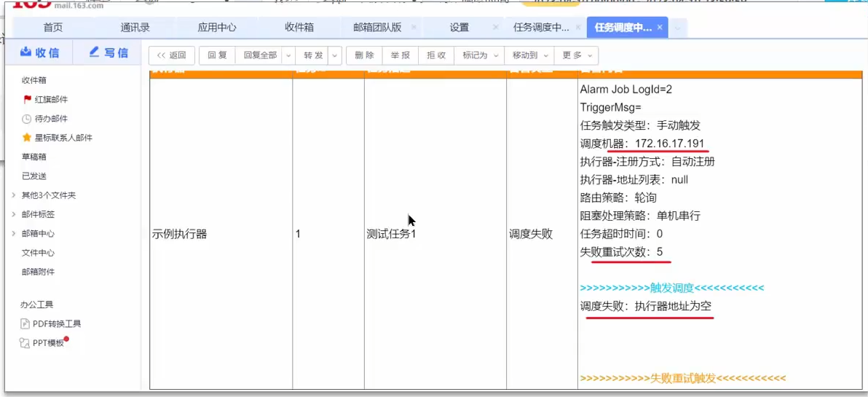868x397 pixels.
Task: Click the red flag 红旗邮件 icon
Action: pos(27,100)
